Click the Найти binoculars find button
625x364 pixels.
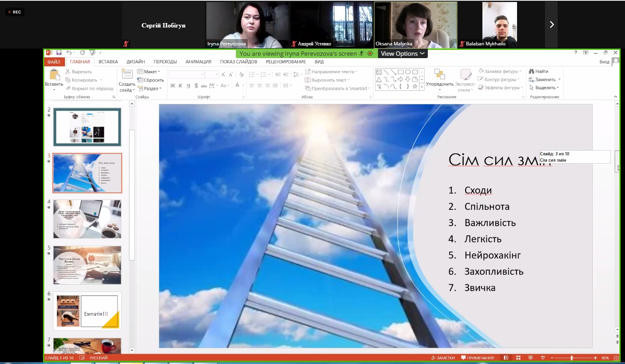pos(539,71)
